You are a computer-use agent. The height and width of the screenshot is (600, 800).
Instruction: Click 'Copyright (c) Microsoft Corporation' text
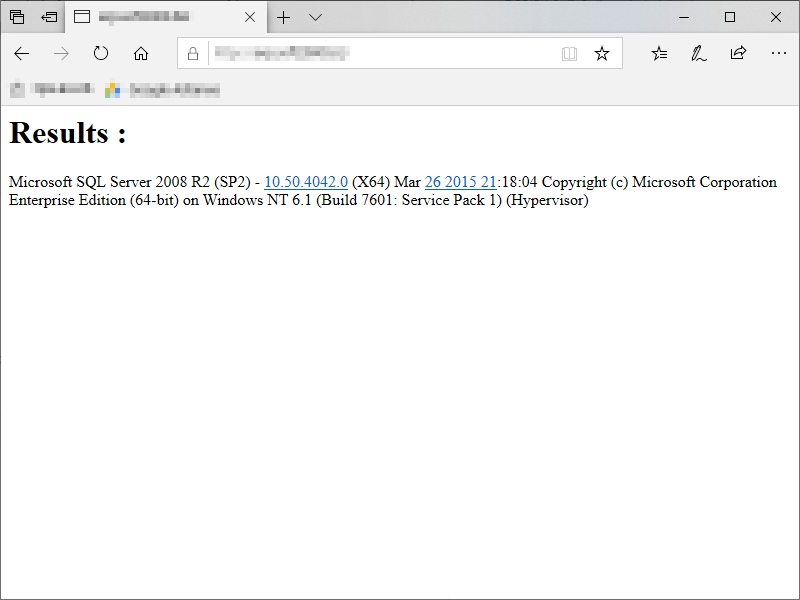659,182
